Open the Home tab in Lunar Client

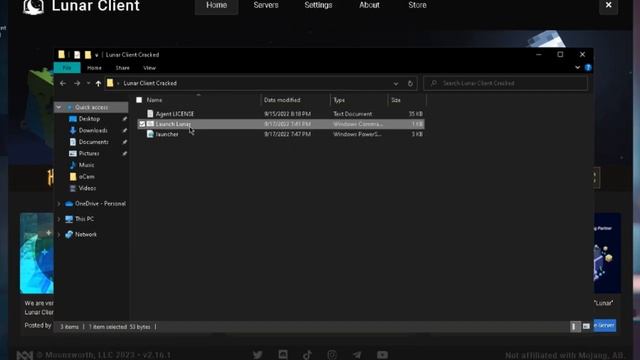click(216, 6)
